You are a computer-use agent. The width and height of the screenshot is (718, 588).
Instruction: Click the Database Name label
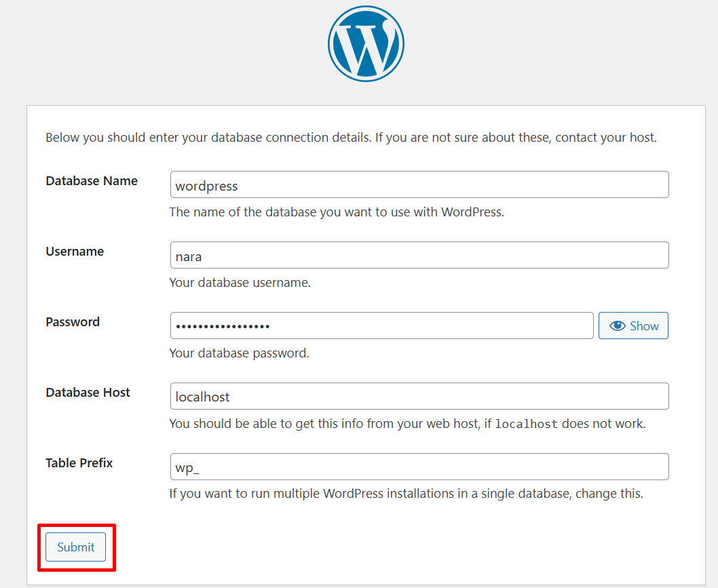click(92, 181)
